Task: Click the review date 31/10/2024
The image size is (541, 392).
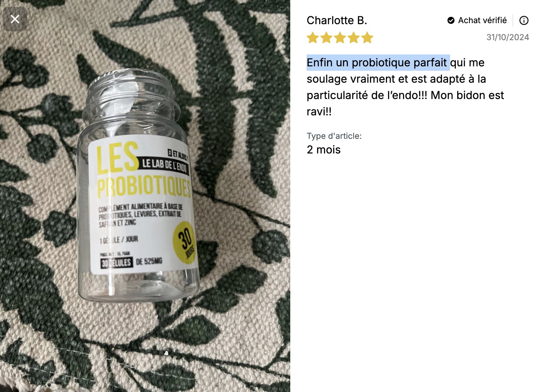Action: [x=508, y=37]
